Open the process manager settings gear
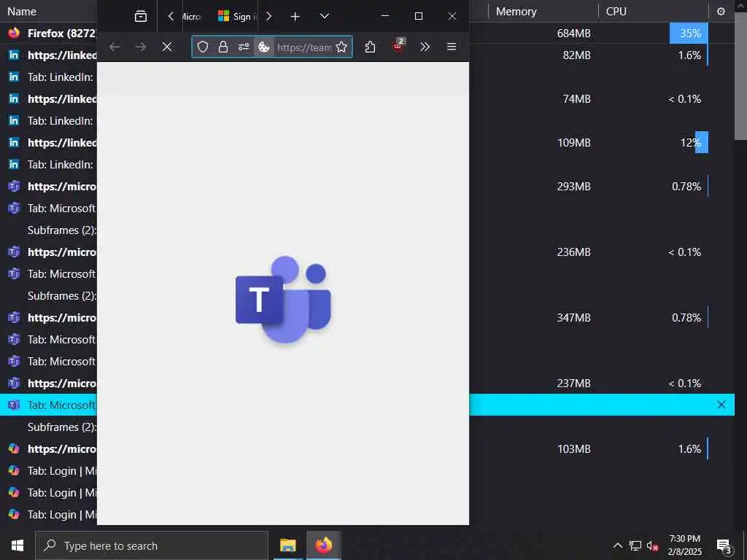 [x=721, y=12]
